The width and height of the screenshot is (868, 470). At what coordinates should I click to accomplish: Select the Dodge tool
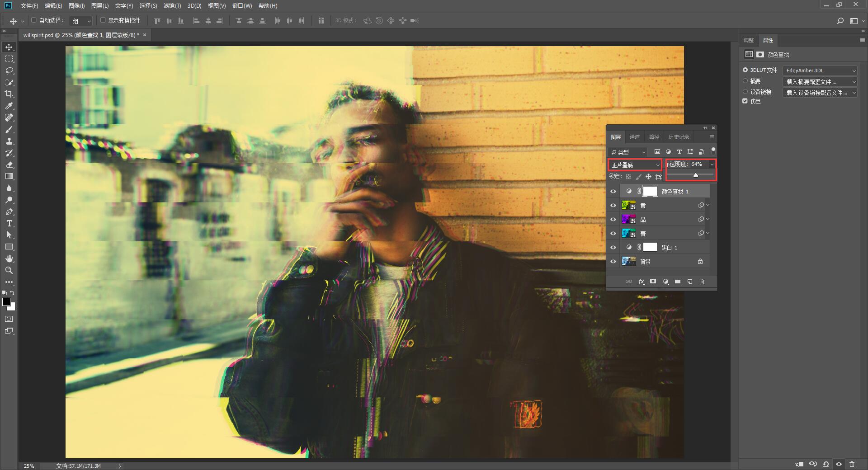9,200
